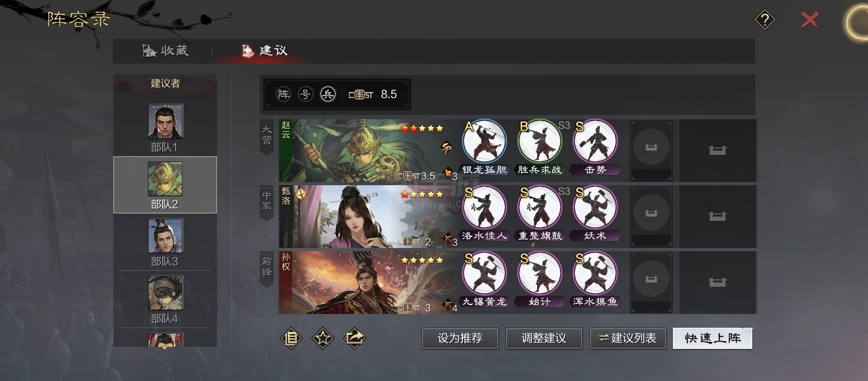
Task: Switch to the 建议 tab
Action: coord(265,51)
